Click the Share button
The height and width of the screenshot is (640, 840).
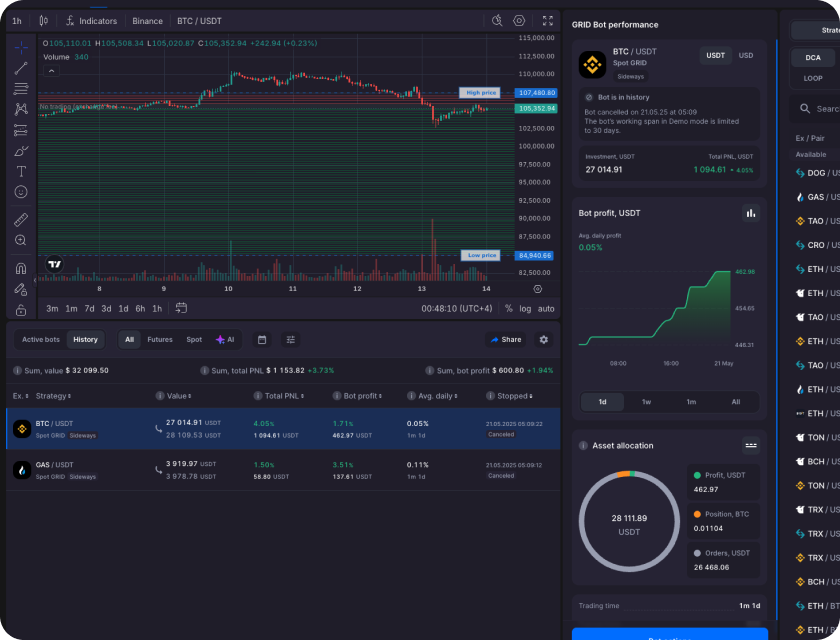[507, 340]
